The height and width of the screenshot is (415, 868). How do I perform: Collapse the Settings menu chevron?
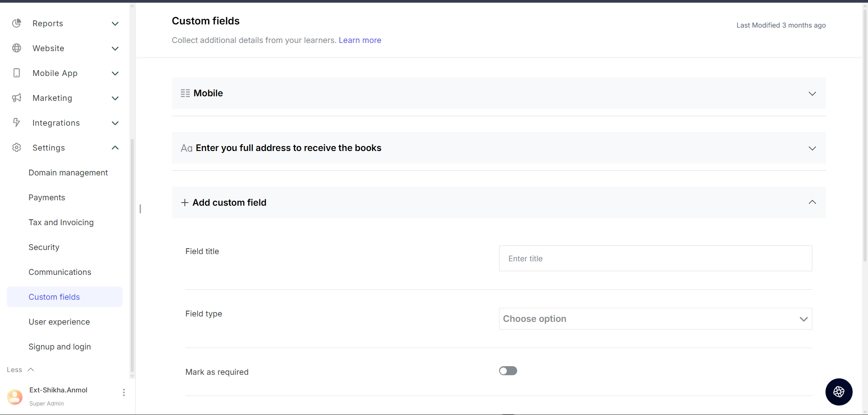tap(115, 148)
